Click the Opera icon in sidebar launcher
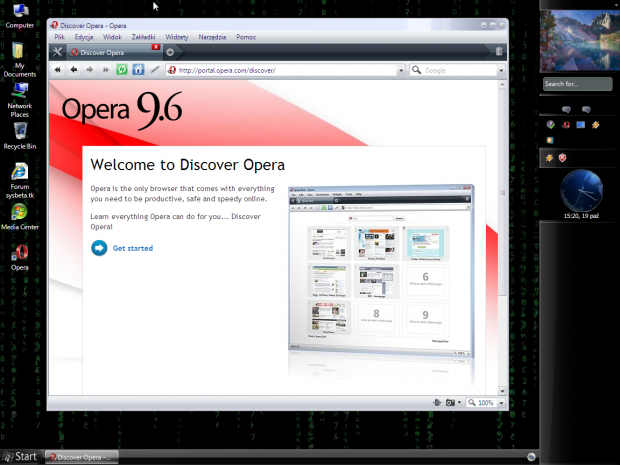 click(565, 125)
